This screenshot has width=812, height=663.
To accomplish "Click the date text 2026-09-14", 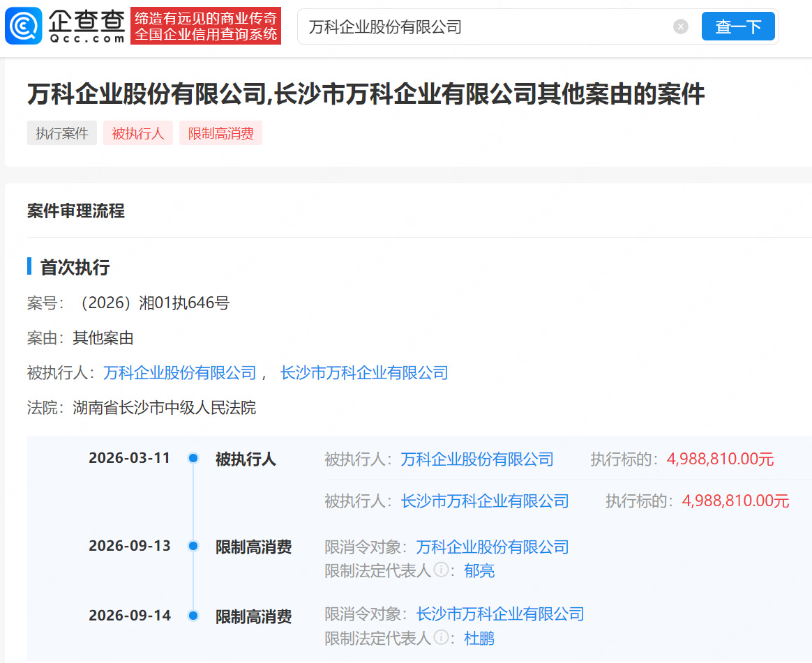I will pos(130,616).
